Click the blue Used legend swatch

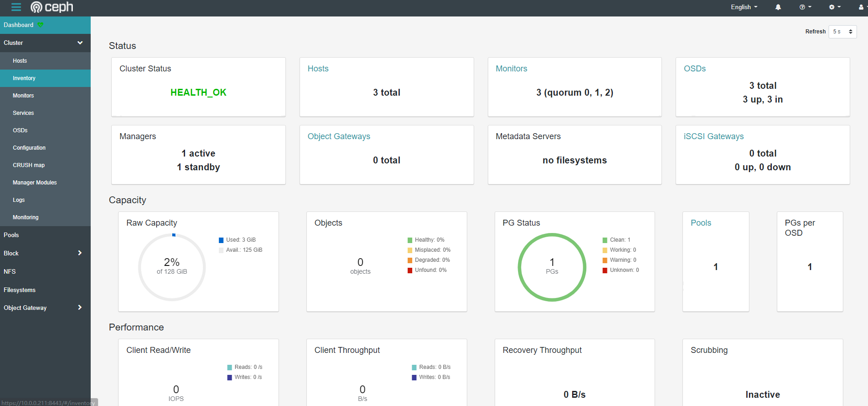coord(221,240)
